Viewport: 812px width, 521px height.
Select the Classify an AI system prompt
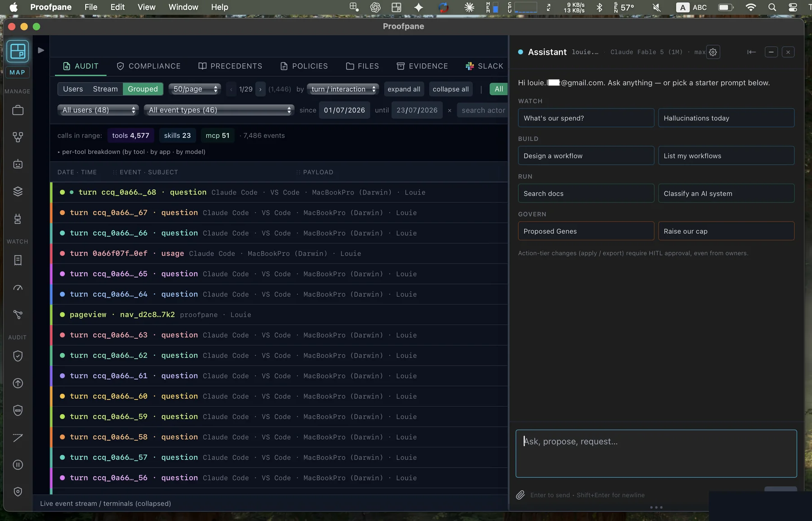coord(726,193)
